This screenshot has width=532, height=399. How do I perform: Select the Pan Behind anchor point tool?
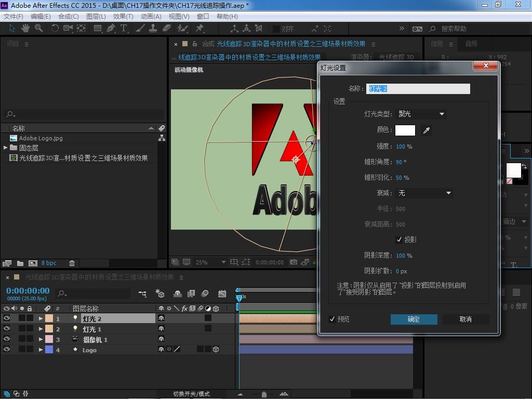point(81,29)
